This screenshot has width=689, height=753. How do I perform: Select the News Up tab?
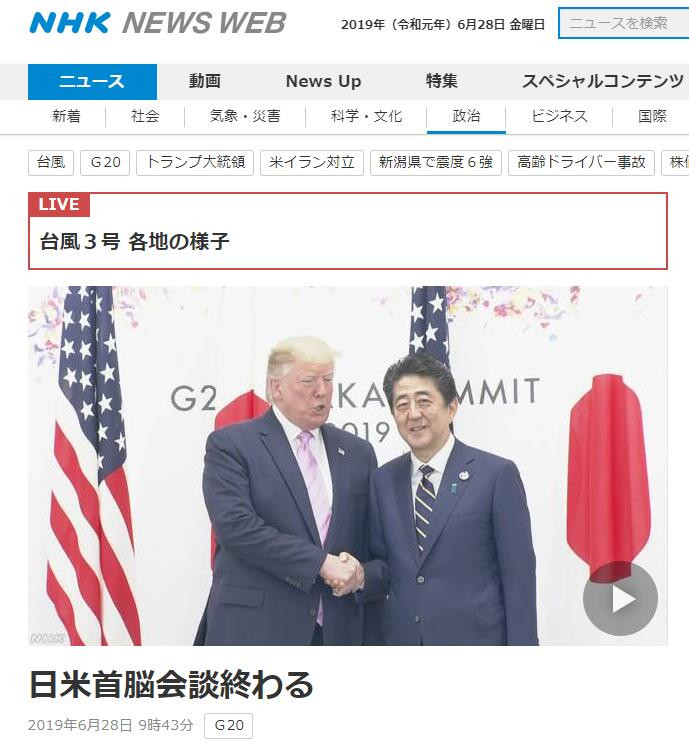tap(323, 81)
